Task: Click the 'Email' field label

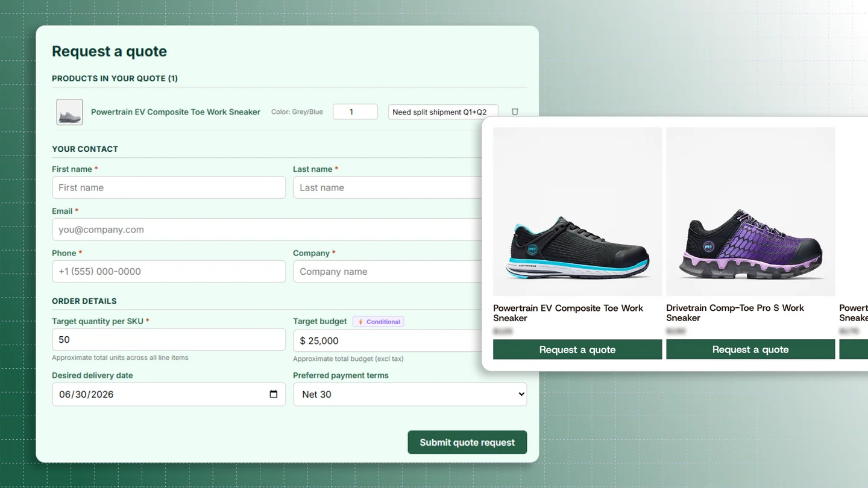Action: click(62, 211)
